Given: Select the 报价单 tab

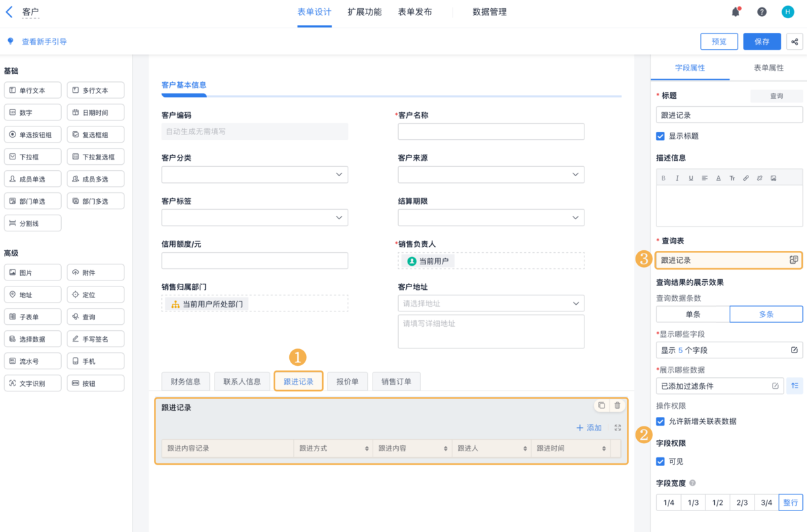Looking at the screenshot, I should pos(348,381).
